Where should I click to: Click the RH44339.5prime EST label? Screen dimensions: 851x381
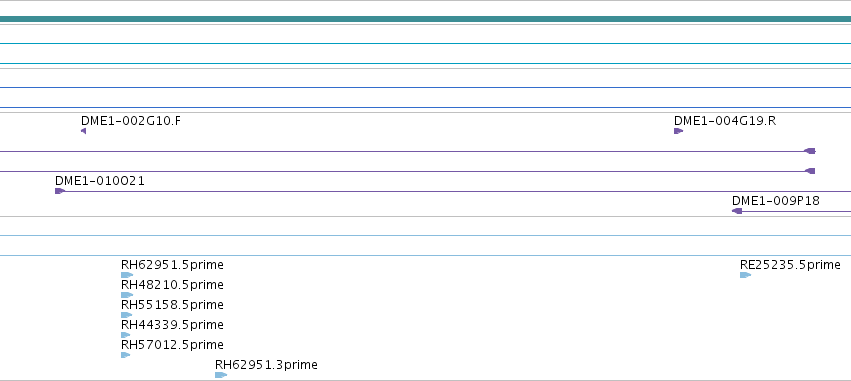point(172,325)
